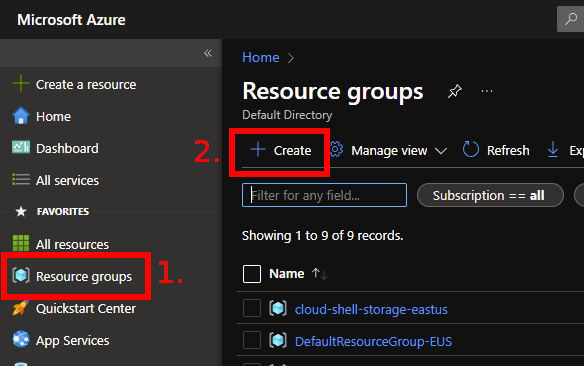Collapse the left sidebar with double chevron

pyautogui.click(x=208, y=53)
